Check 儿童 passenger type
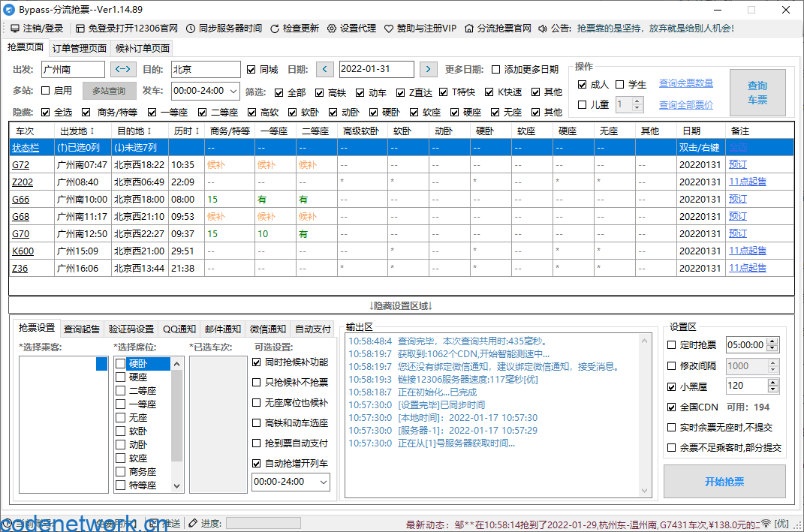 pos(582,105)
